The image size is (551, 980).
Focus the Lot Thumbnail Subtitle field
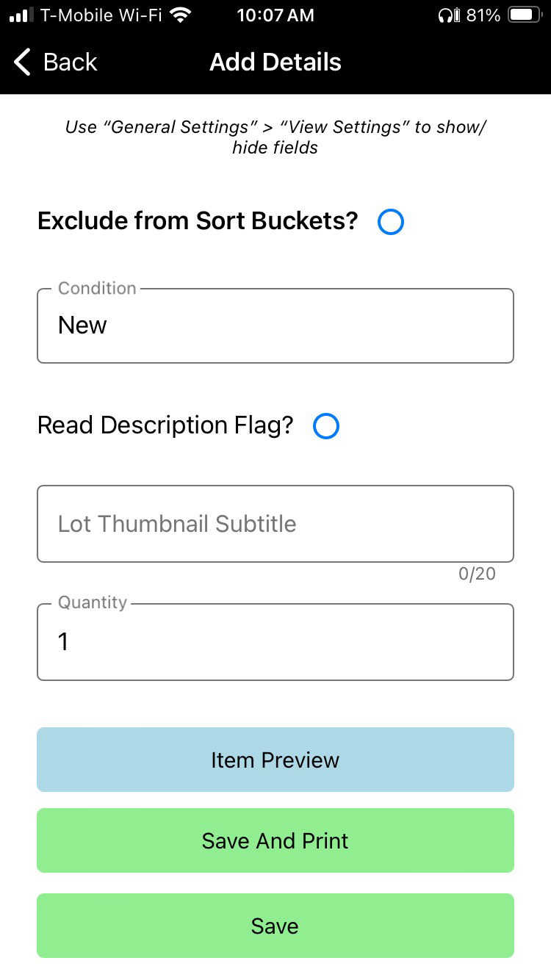pyautogui.click(x=275, y=524)
